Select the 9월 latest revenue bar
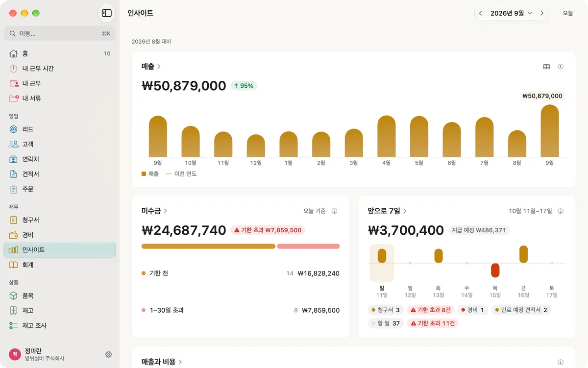The height and width of the screenshot is (368, 588). click(550, 131)
